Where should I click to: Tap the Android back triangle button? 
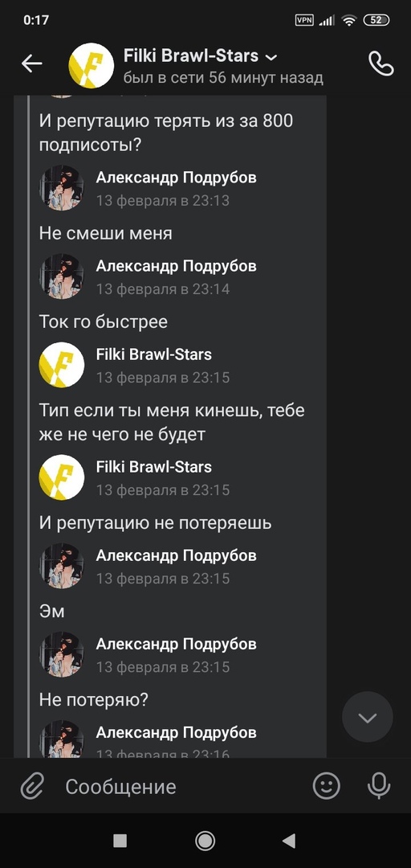[x=289, y=841]
